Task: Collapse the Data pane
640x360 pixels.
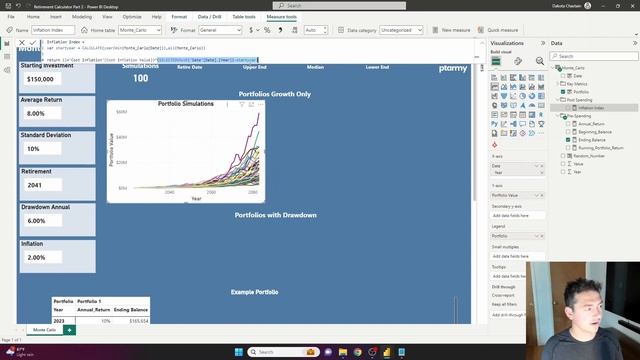Action: 635,43
